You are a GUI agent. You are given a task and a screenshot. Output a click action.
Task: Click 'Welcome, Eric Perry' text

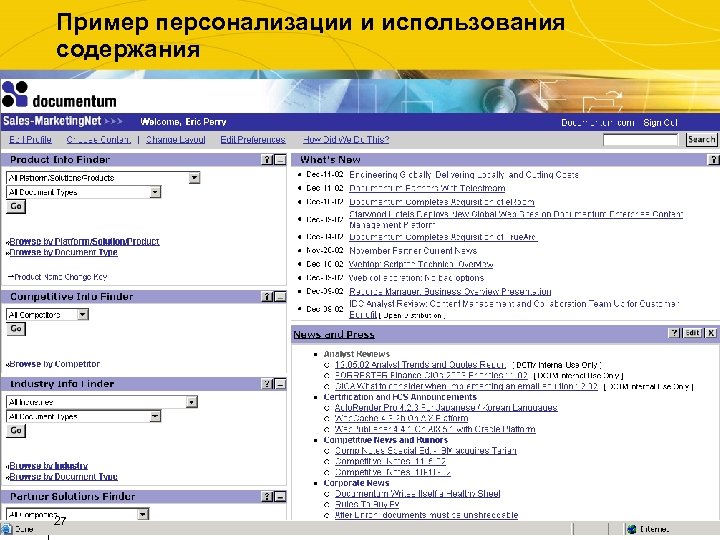[x=183, y=122]
